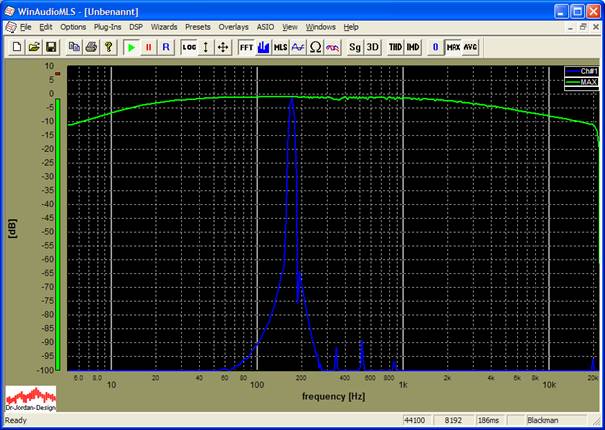
Task: Click the green MAX legend entry
Action: [x=579, y=82]
